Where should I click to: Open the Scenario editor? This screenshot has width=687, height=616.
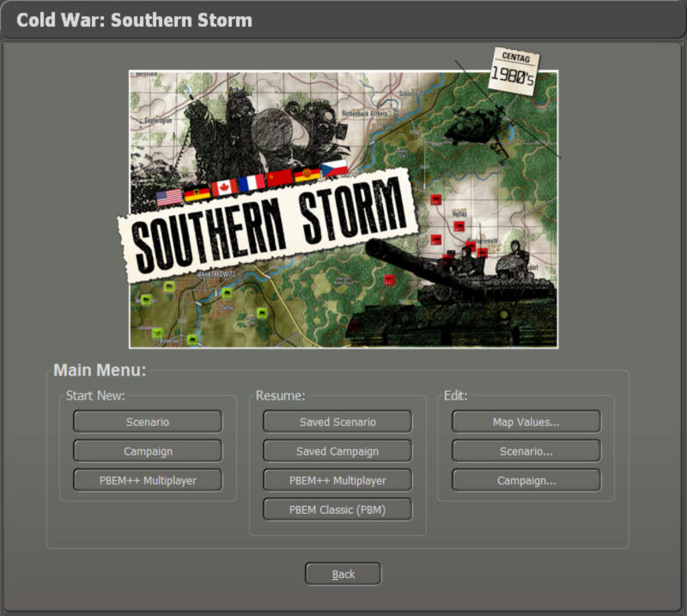[x=526, y=450]
